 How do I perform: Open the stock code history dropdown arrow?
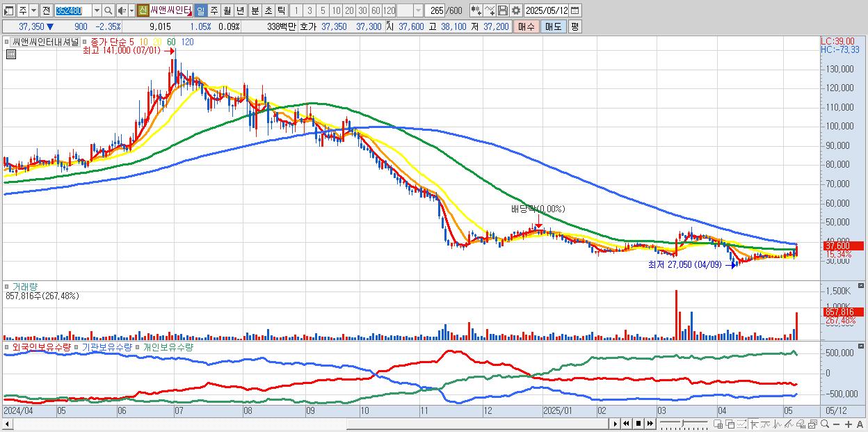97,10
